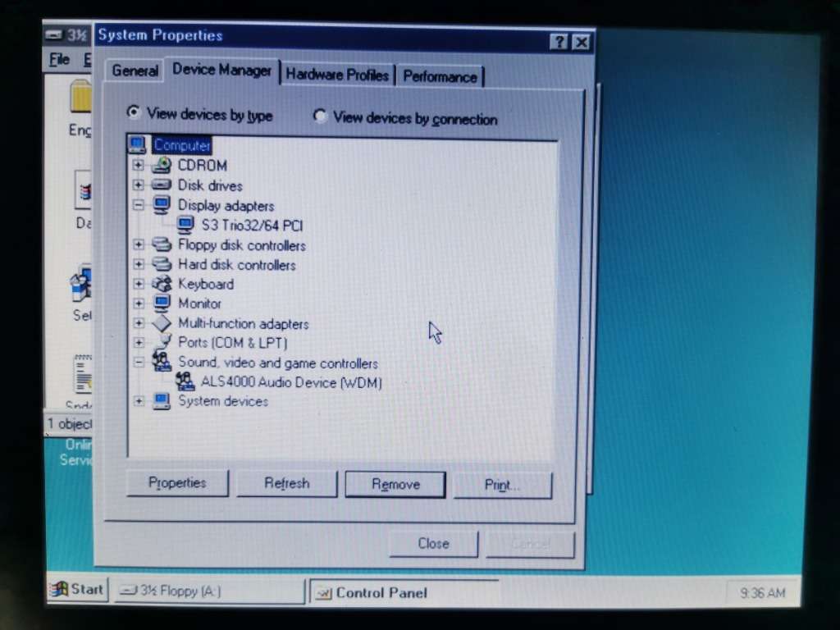
Task: Switch to the Hardware Profiles tab
Action: pos(337,74)
